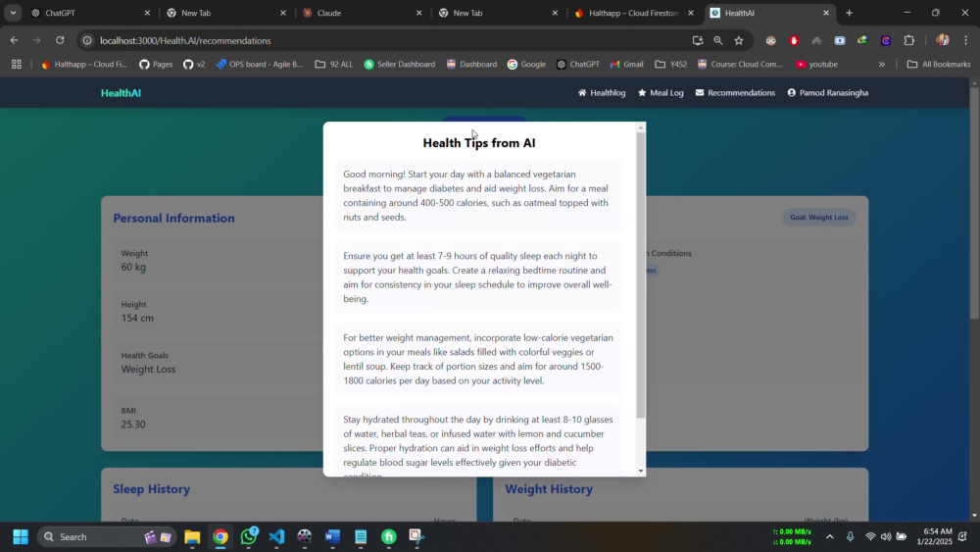Open the 92 ALL bookmark folder

334,65
